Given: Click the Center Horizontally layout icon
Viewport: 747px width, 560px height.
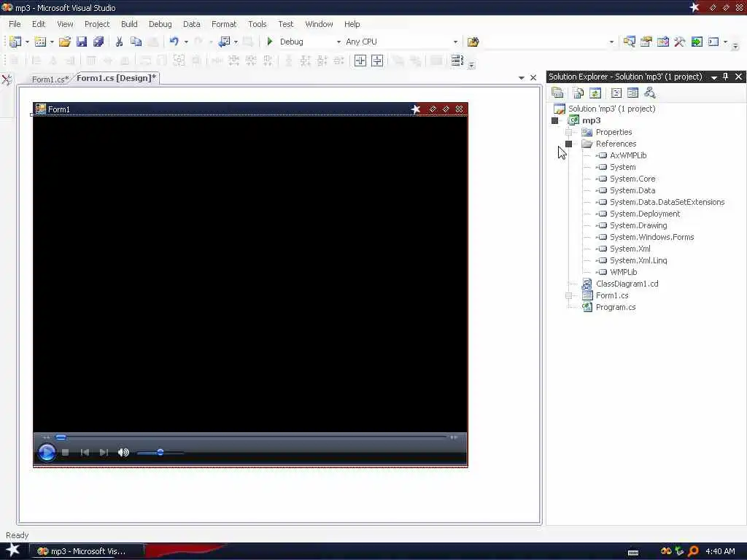Looking at the screenshot, I should (360, 61).
